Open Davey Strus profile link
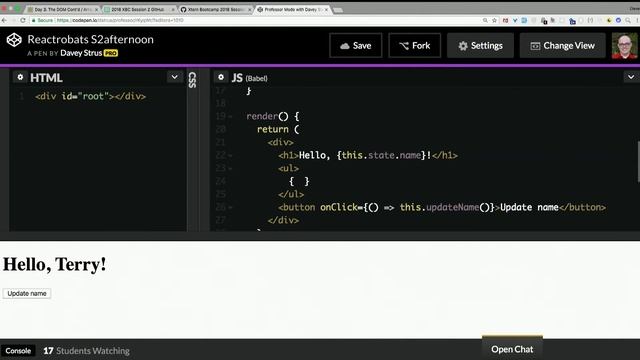Screen dimensions: 640x360 (x=81, y=53)
